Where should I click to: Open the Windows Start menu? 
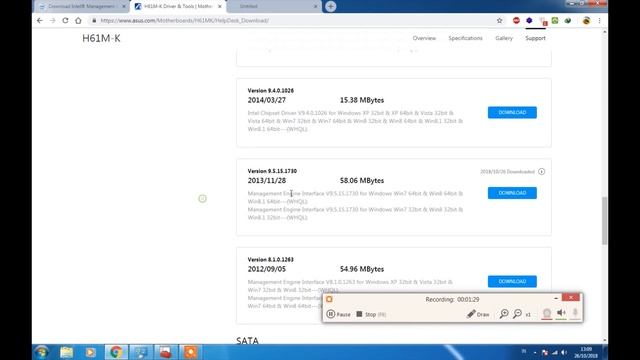41,352
